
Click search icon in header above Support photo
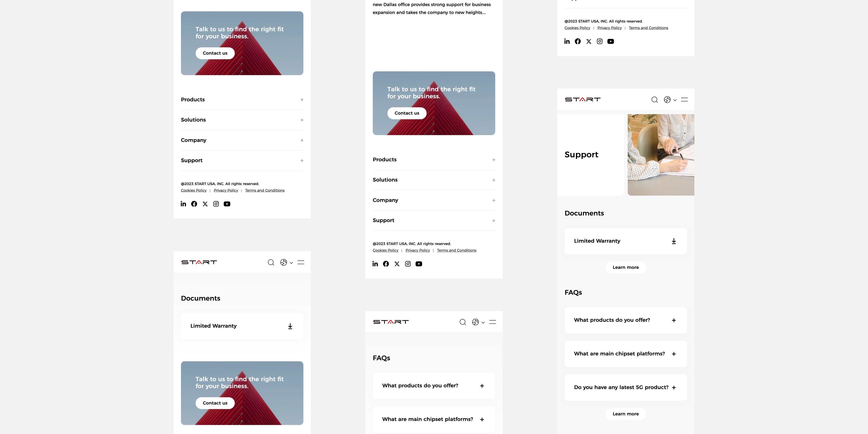[654, 100]
